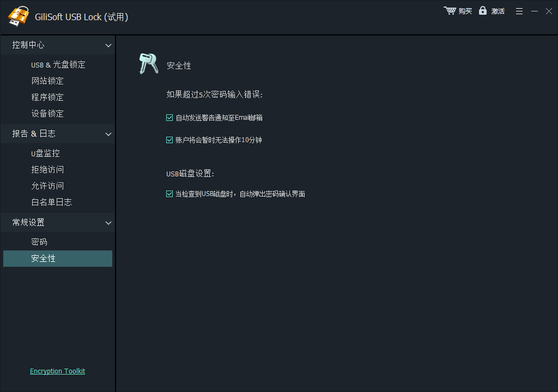Select the 常规设置 section header
Screen dimensions: 558x392
pyautogui.click(x=58, y=223)
